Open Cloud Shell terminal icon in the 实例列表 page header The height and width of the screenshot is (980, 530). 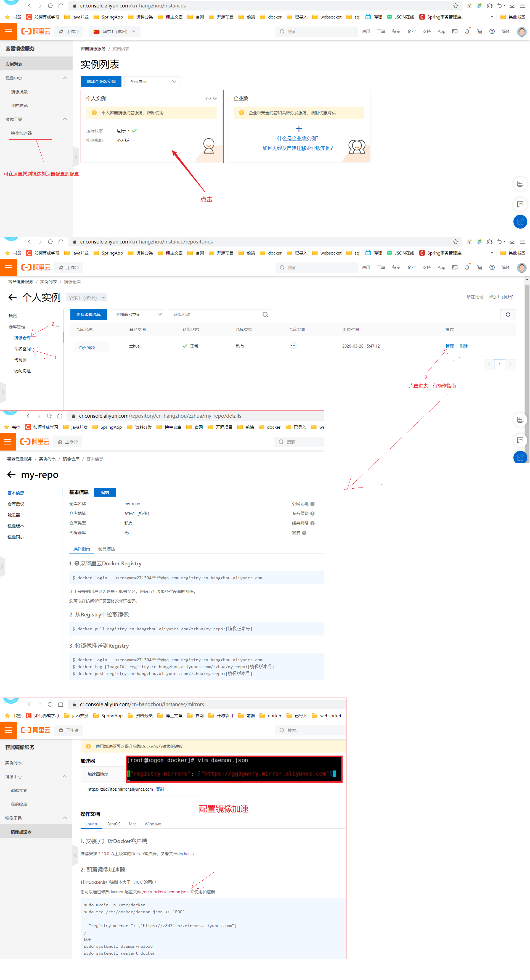455,31
